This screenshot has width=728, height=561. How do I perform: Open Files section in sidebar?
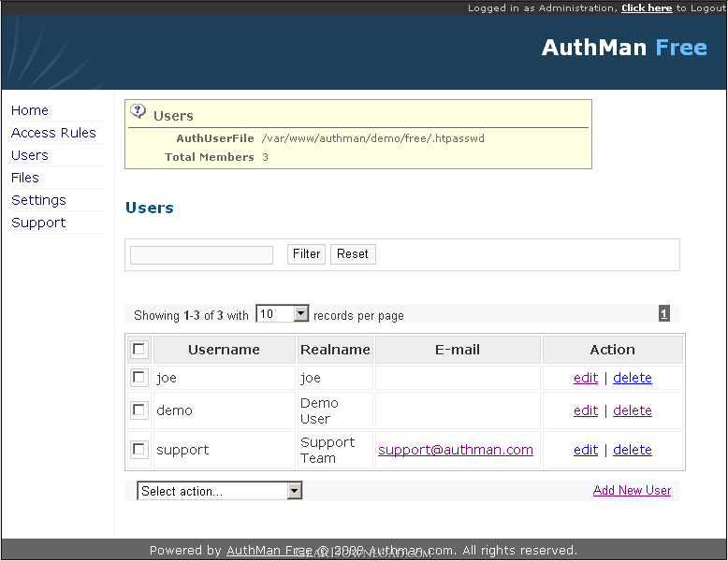25,178
